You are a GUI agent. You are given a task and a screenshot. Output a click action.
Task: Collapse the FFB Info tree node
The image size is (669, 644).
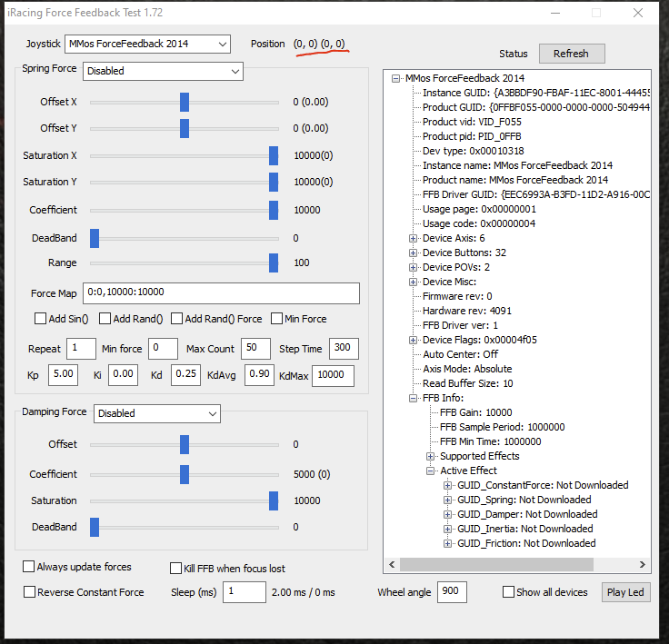pos(414,398)
